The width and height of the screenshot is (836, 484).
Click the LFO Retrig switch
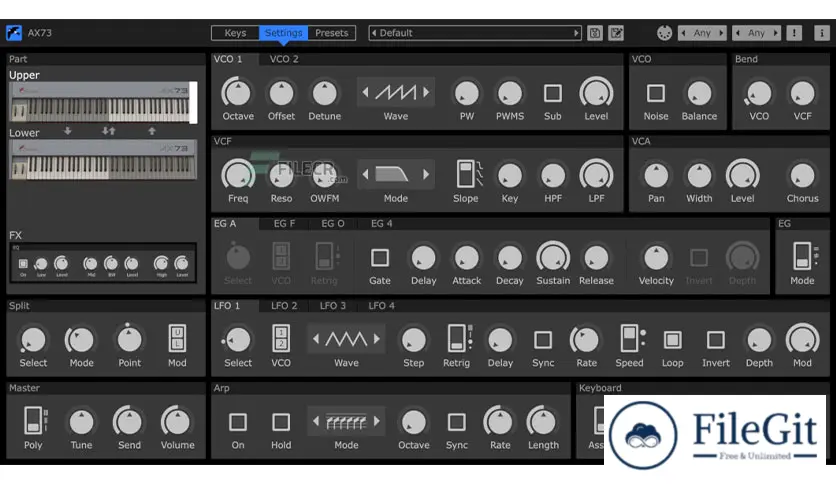(459, 339)
